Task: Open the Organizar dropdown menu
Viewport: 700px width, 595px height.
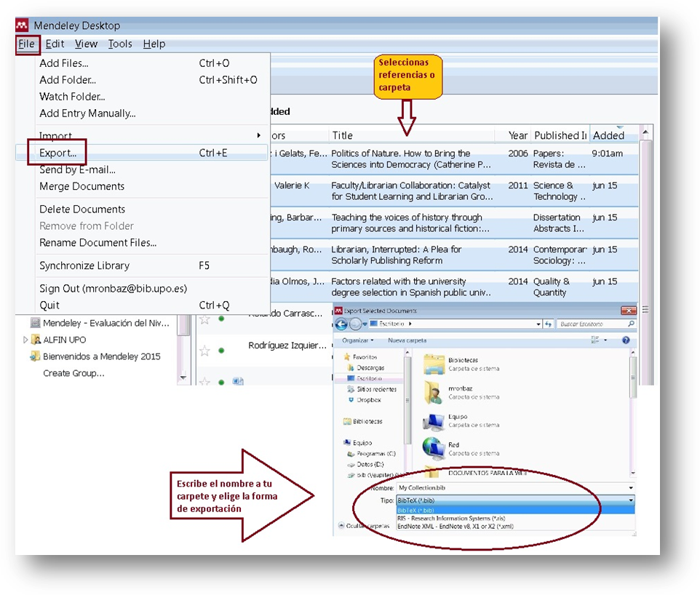Action: coord(358,340)
